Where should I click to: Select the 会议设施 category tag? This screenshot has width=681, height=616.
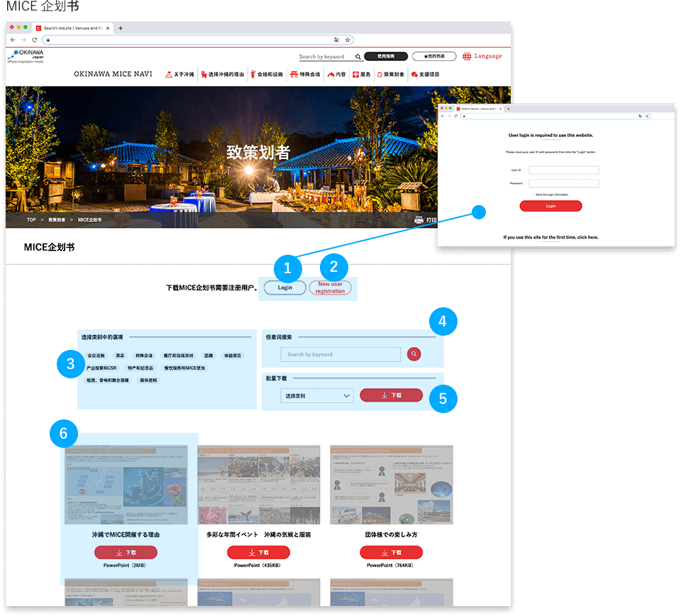click(96, 355)
